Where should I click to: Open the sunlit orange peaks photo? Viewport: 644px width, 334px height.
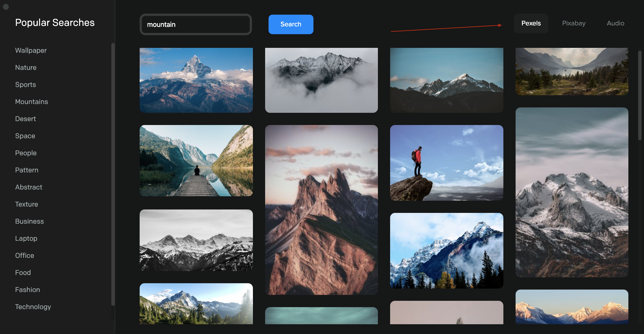pos(572,307)
